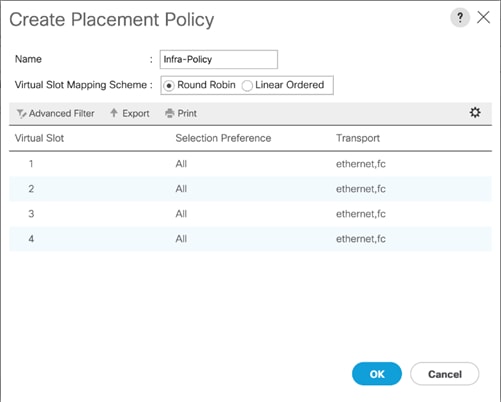The width and height of the screenshot is (501, 402).
Task: Click the Name field label
Action: (x=28, y=59)
